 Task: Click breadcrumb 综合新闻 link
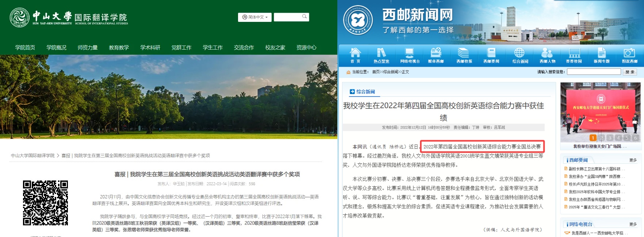pos(391,72)
